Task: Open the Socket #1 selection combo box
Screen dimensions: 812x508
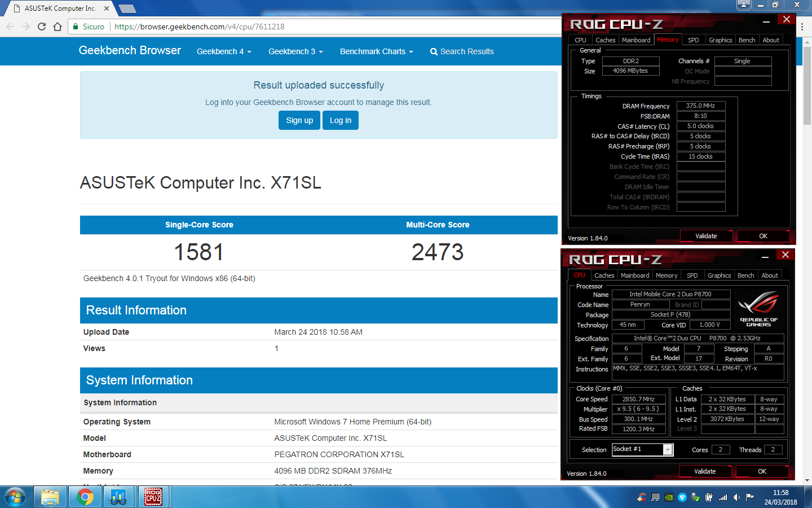Action: click(642, 449)
